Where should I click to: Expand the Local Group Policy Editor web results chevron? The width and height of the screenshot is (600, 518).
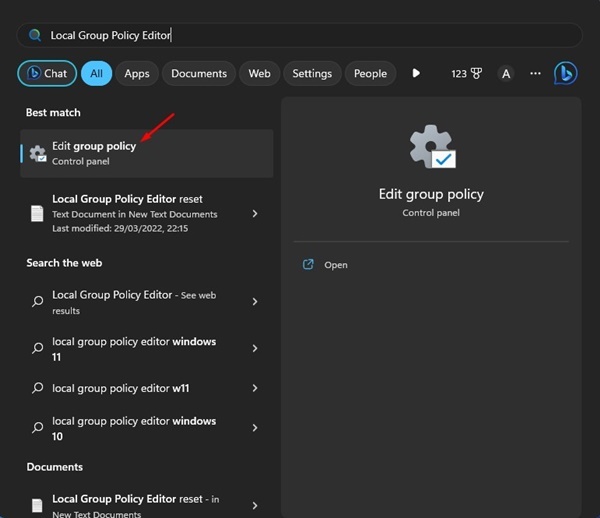tap(255, 302)
